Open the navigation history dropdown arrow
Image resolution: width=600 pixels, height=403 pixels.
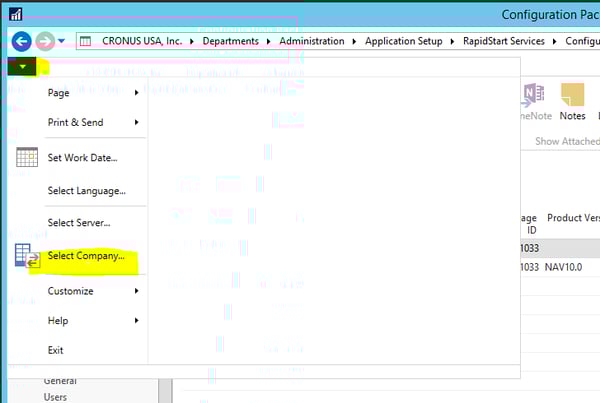62,41
